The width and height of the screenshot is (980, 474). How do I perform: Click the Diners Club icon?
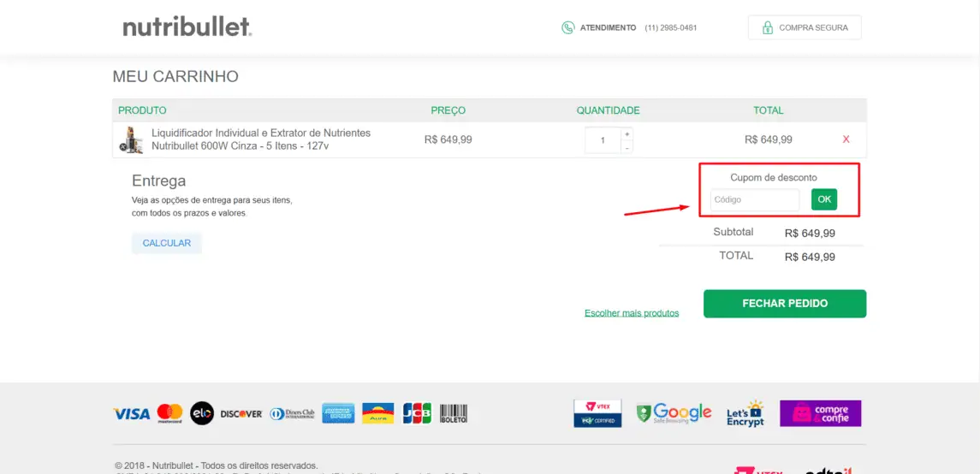point(292,413)
